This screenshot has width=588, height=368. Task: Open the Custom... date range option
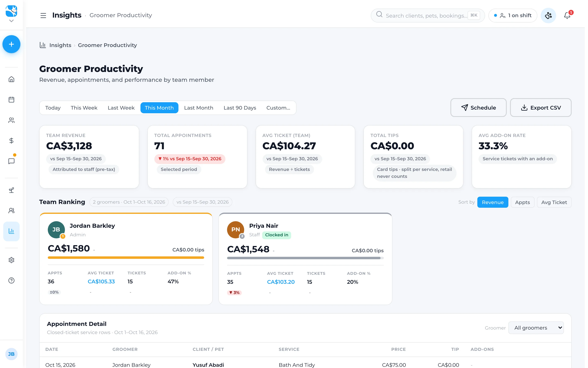pyautogui.click(x=278, y=108)
